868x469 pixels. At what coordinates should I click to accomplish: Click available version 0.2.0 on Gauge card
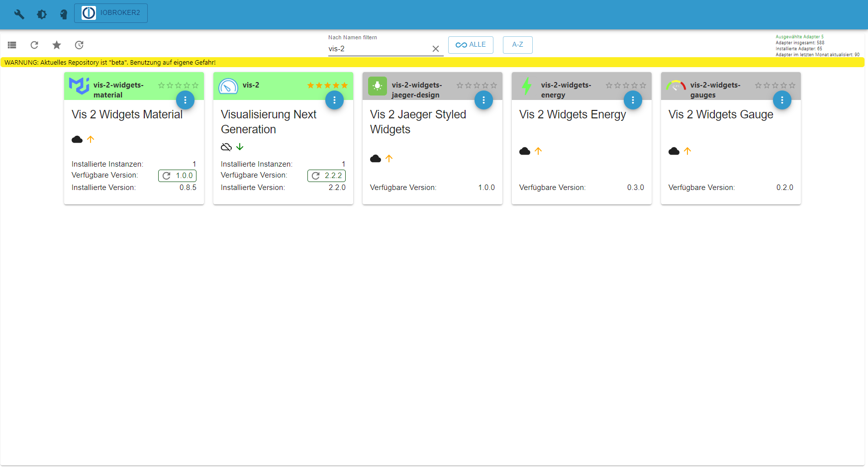click(785, 188)
